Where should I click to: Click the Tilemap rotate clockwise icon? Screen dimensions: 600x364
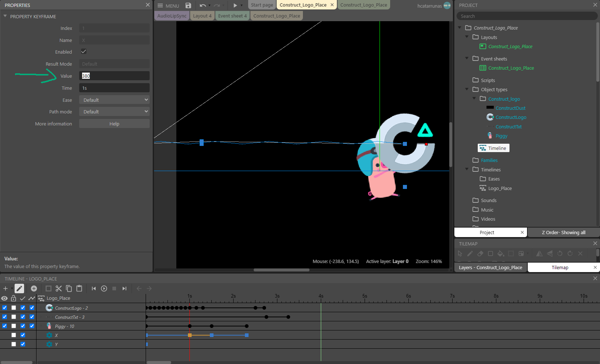tap(570, 253)
